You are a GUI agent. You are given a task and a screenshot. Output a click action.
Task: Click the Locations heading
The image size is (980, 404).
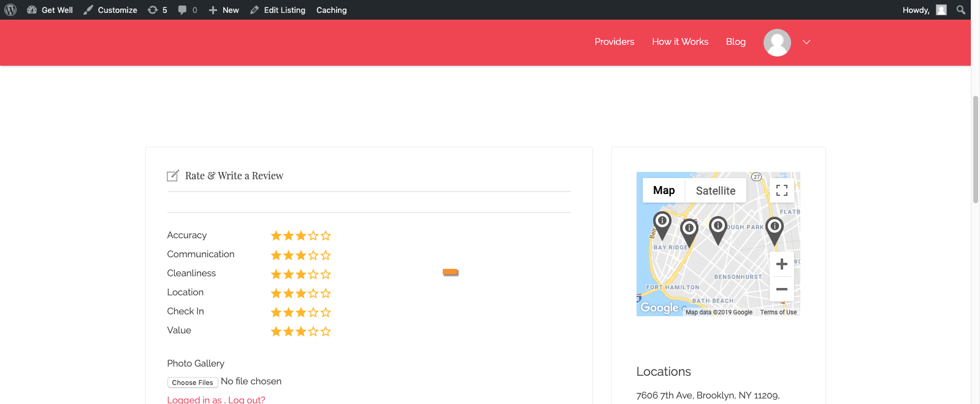664,371
